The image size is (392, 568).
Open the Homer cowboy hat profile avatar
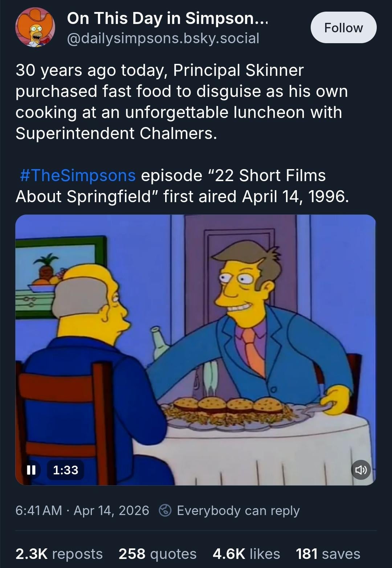click(35, 28)
